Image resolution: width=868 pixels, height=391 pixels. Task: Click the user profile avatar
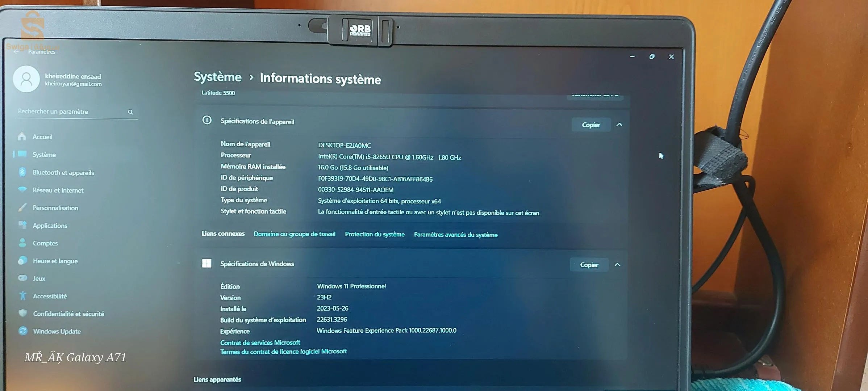(26, 79)
